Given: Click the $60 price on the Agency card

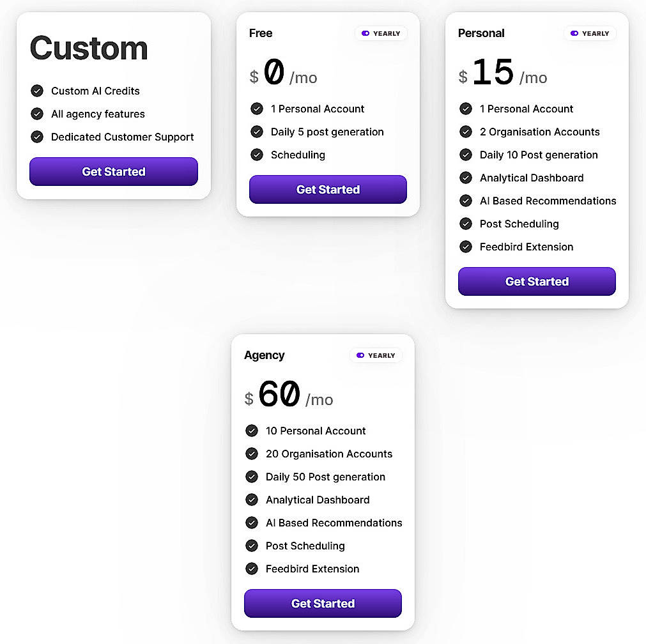Looking at the screenshot, I should (x=279, y=395).
